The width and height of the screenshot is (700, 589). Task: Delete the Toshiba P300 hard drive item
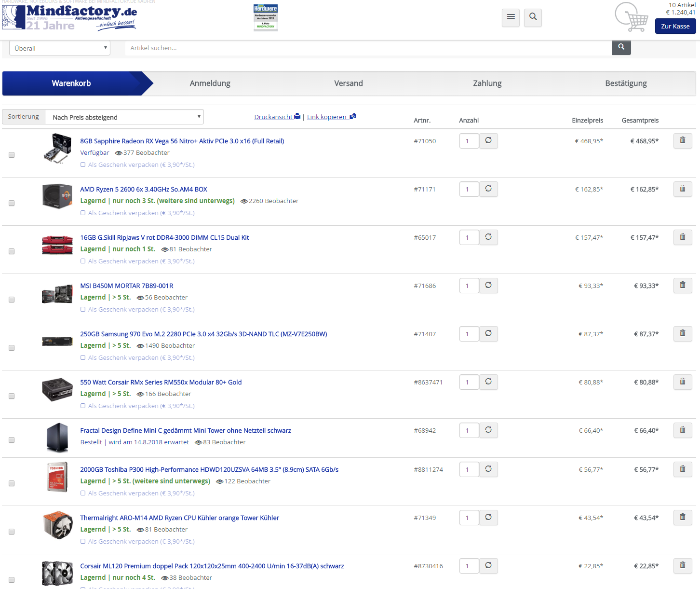pyautogui.click(x=683, y=469)
